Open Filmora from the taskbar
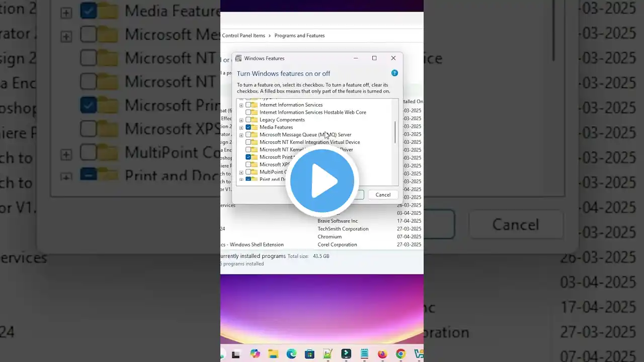This screenshot has height=362, width=644. click(346, 354)
